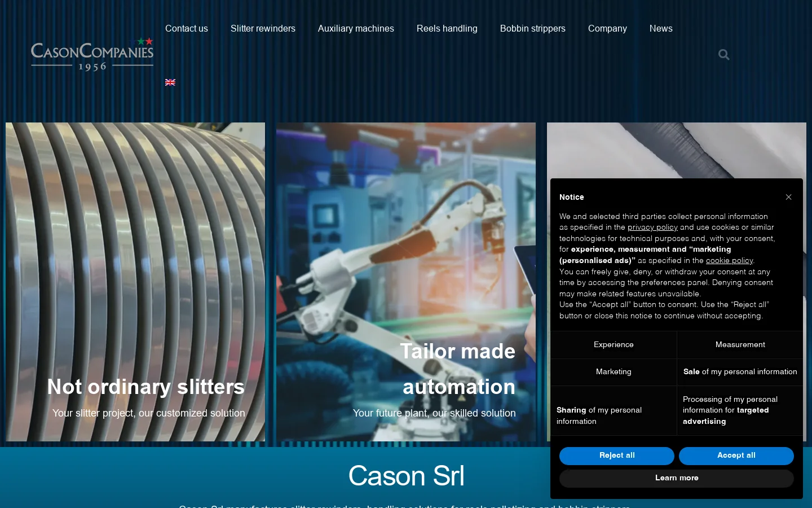Select the English language flag icon

[170, 82]
